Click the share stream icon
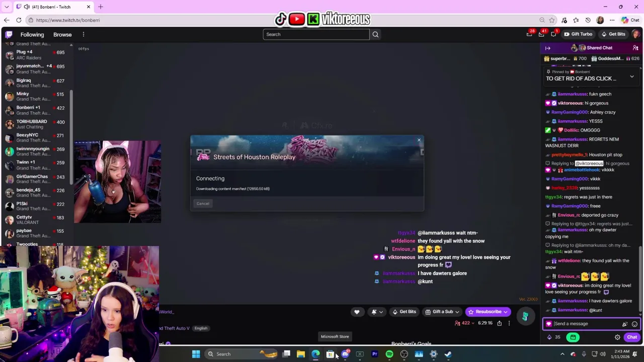The width and height of the screenshot is (644, 362). pos(499,323)
